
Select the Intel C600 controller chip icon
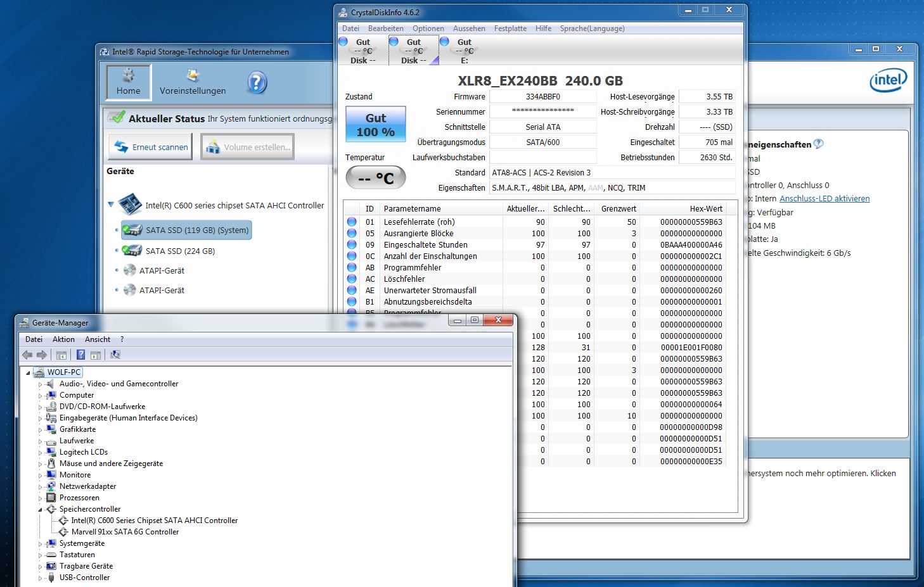pyautogui.click(x=130, y=205)
